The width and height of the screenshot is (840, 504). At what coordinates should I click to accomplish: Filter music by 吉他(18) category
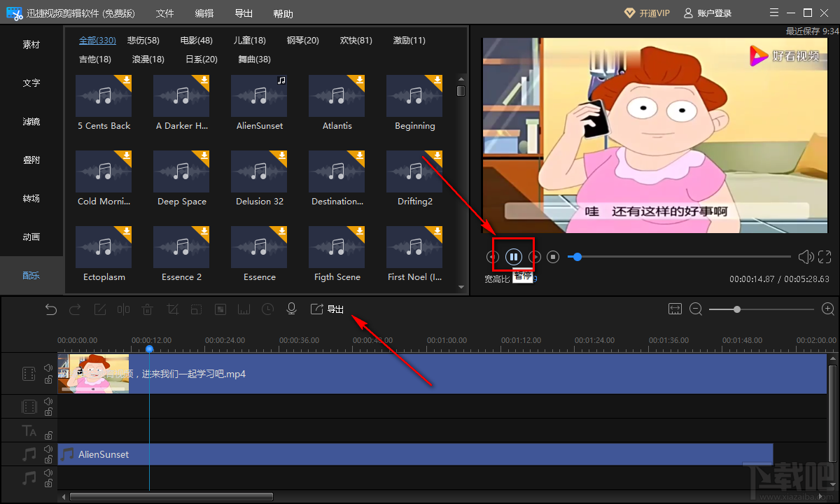click(95, 59)
